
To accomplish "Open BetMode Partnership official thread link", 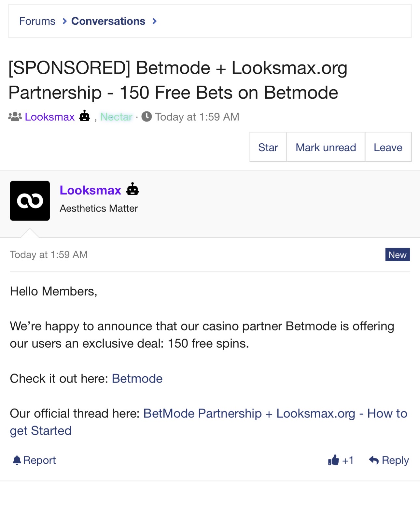I will click(x=275, y=413).
